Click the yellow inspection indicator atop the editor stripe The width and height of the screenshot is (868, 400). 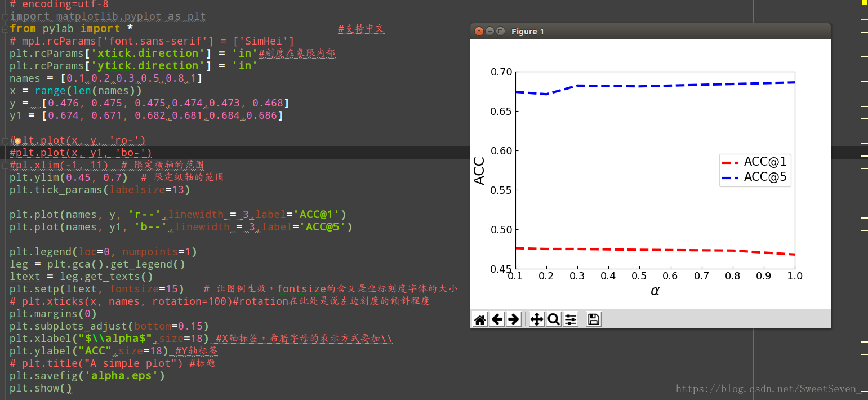(x=865, y=2)
